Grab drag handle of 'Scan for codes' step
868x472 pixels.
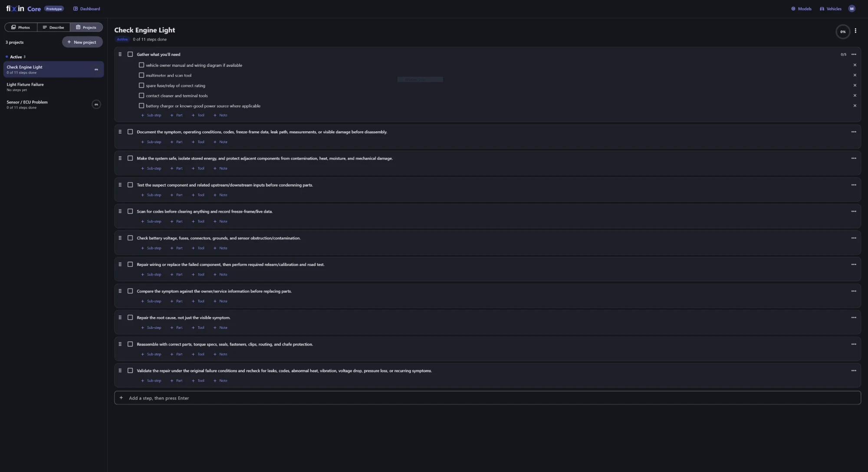tap(120, 211)
